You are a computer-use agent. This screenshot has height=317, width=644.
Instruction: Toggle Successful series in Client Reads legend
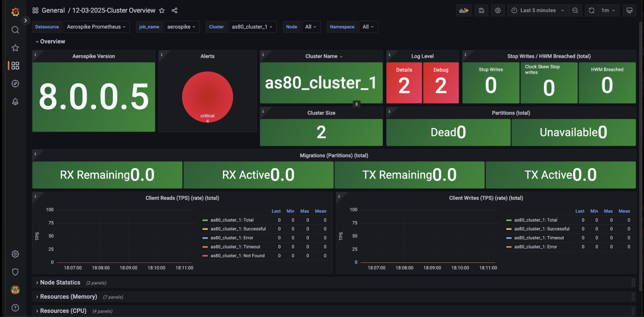[x=238, y=229]
